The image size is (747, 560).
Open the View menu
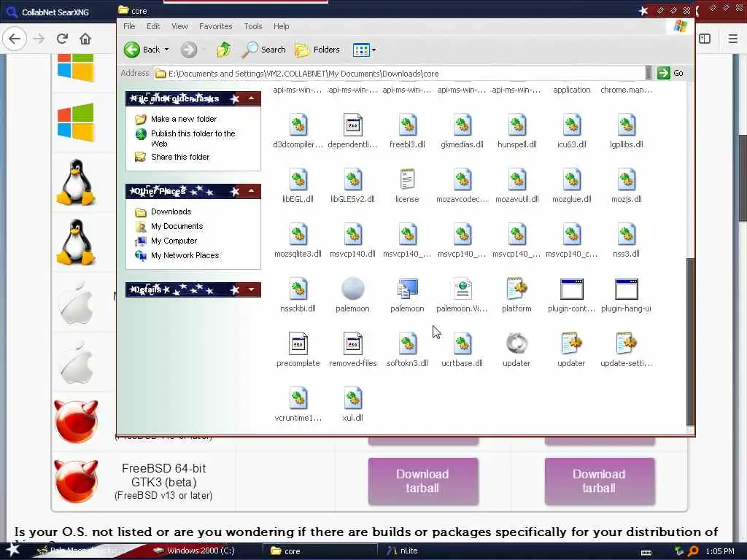coord(179,26)
